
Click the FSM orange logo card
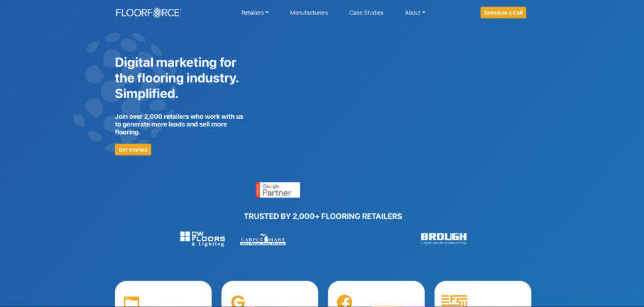pyautogui.click(x=483, y=294)
